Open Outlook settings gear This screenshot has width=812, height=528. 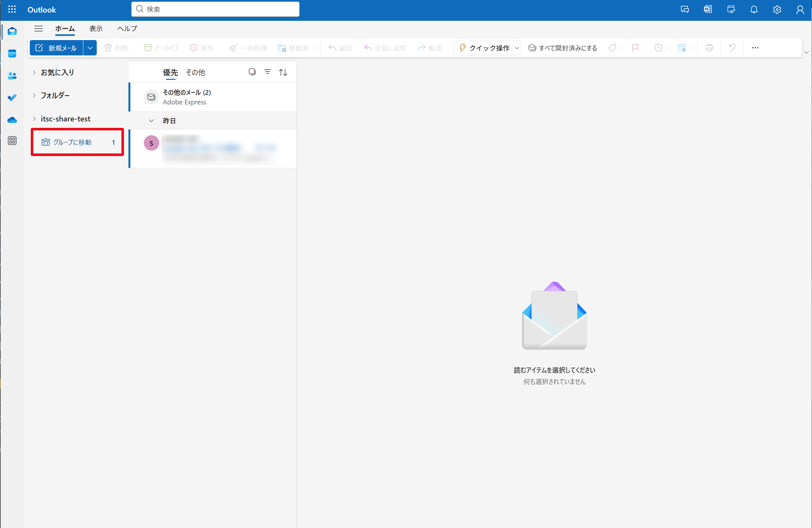(777, 9)
